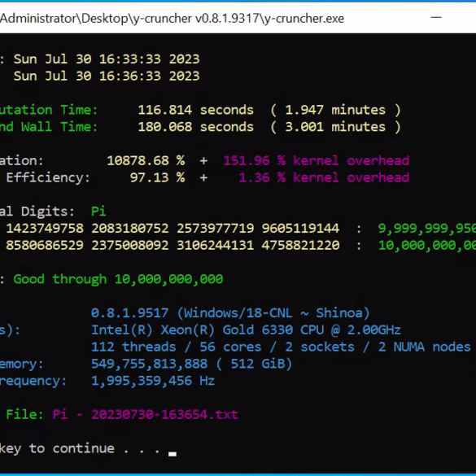Image resolution: width=476 pixels, height=476 pixels.
Task: Click the 1.947 minutes value
Action: pyautogui.click(x=335, y=110)
